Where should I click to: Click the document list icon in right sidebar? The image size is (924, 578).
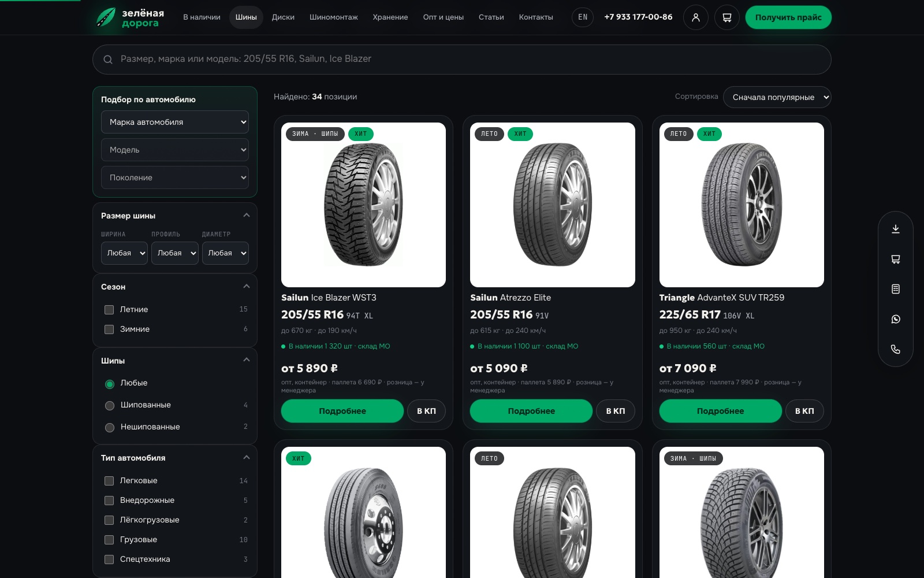pyautogui.click(x=896, y=289)
